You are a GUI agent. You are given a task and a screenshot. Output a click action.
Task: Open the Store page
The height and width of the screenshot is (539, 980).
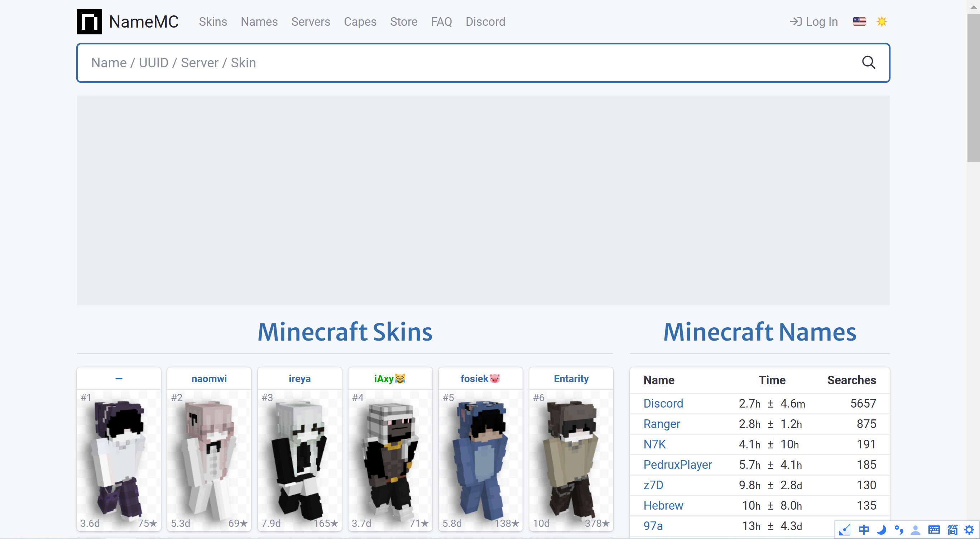[x=404, y=22]
